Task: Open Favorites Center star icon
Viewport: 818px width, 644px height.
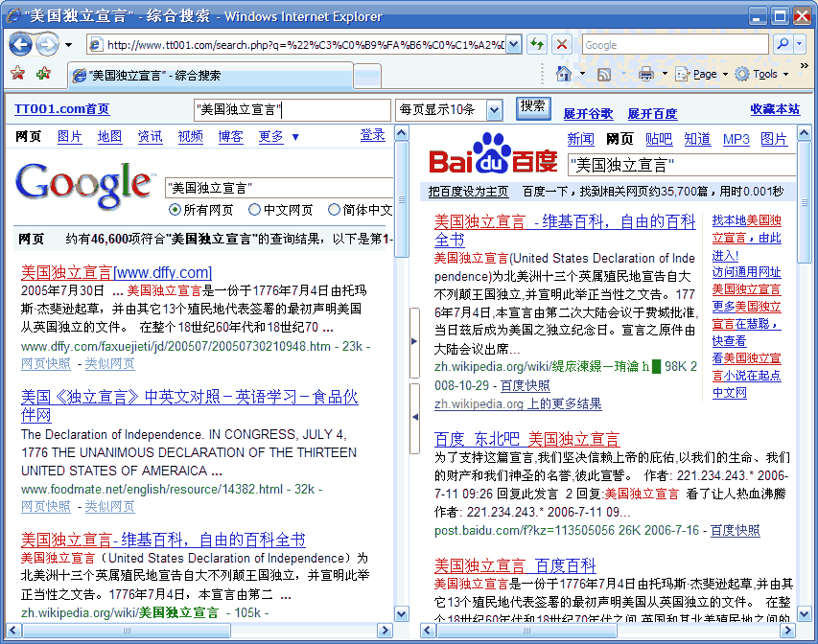Action: coord(18,74)
